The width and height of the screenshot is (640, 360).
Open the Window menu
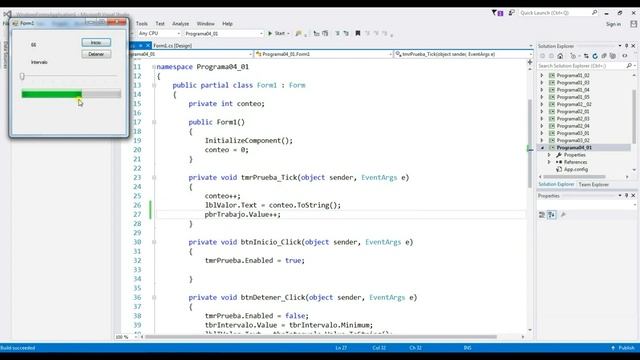point(205,24)
